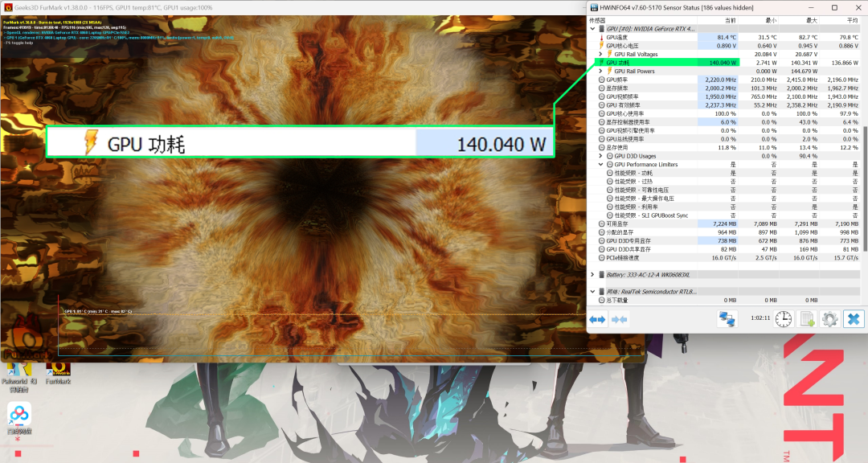Click the FurMark title bar app icon
The height and width of the screenshot is (463, 868).
pos(7,8)
